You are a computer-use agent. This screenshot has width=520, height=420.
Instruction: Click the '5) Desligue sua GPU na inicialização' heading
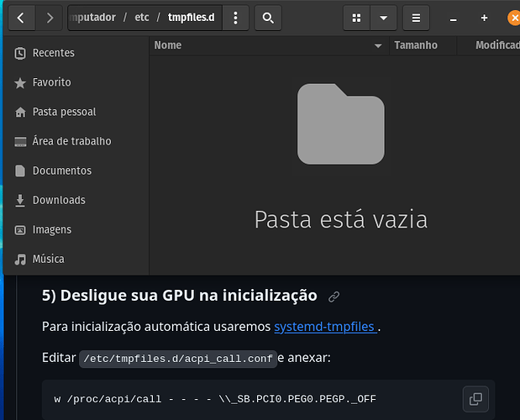pos(180,296)
